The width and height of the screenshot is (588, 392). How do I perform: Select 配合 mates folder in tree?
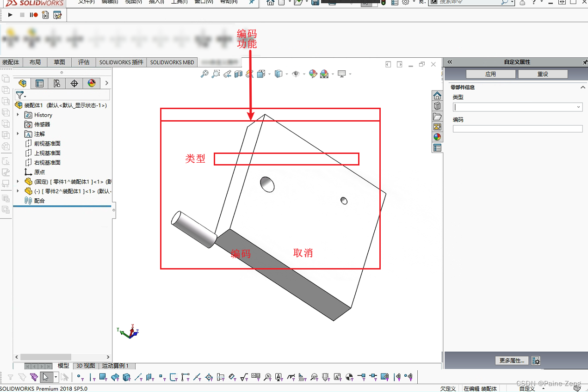pyautogui.click(x=39, y=201)
